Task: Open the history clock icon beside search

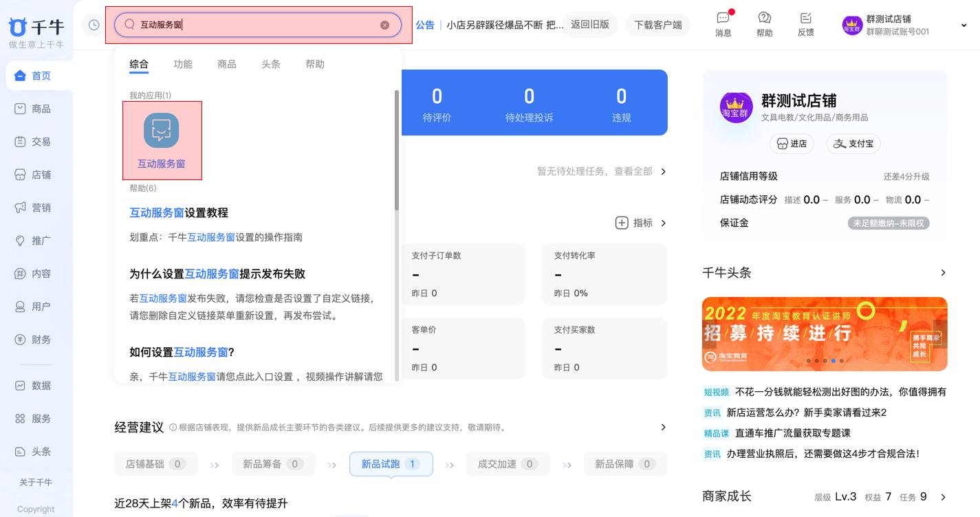Action: coord(94,25)
